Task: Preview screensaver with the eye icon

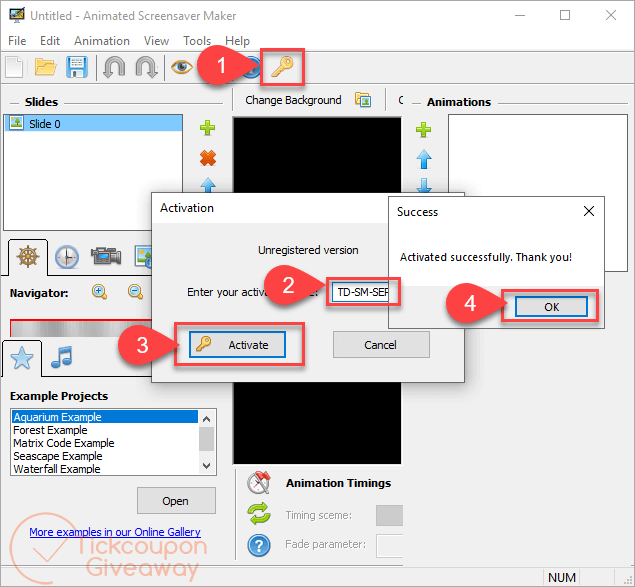Action: pos(181,66)
